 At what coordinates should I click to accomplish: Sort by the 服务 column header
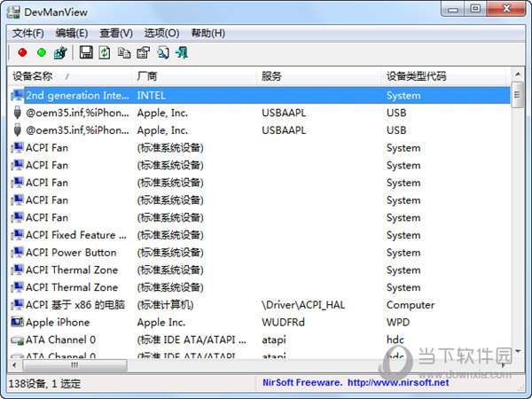point(319,76)
